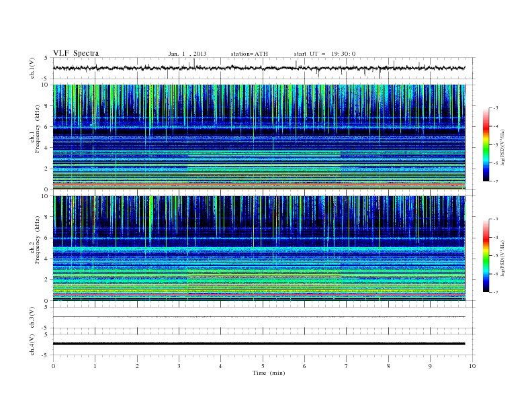Click time axis tick label "9"
532x411 pixels.
430,366
